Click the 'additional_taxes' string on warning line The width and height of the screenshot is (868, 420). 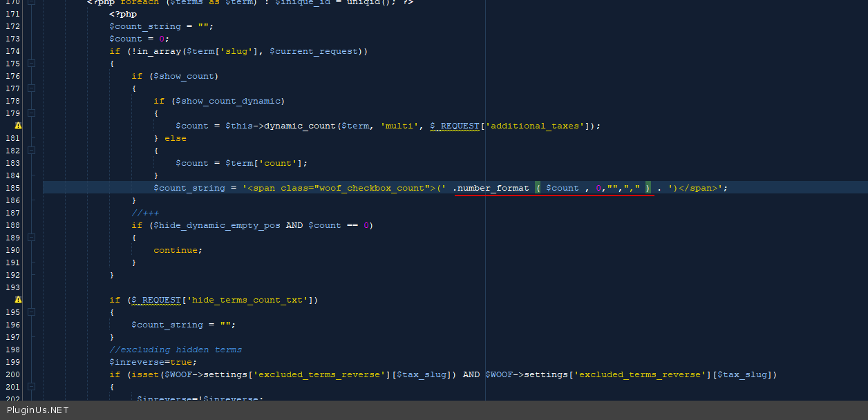click(534, 126)
